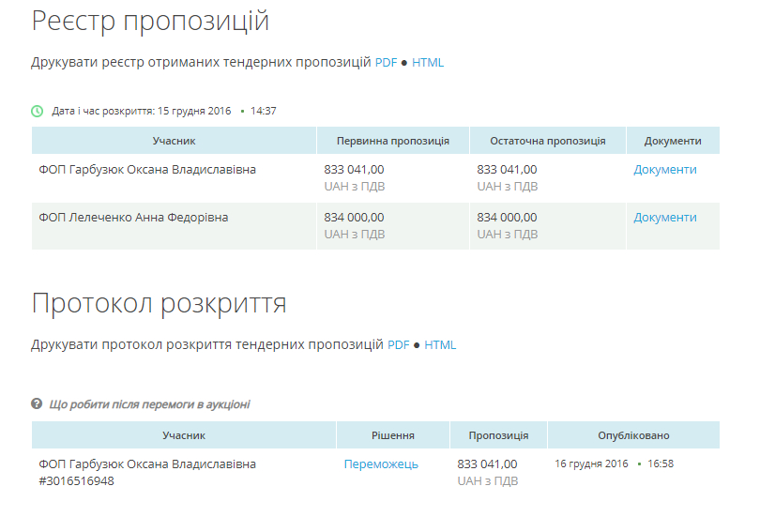
Task: Click the Опубліковано column header
Action: tap(633, 435)
